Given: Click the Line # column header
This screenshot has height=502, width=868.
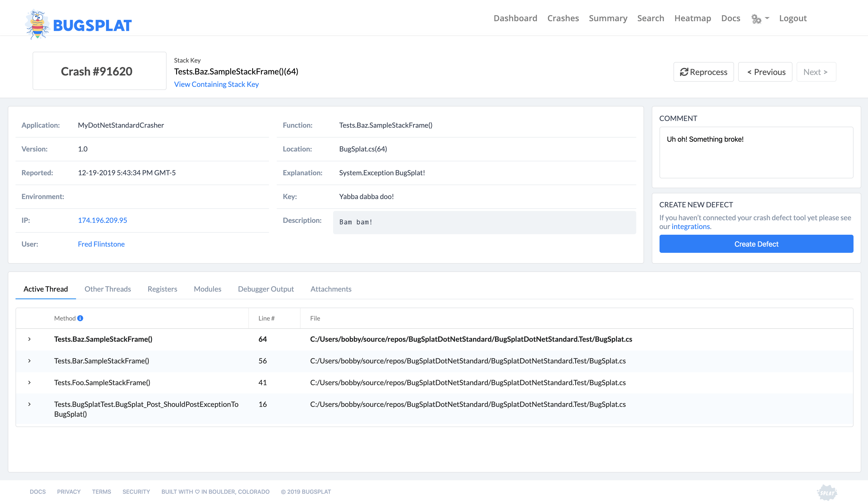Looking at the screenshot, I should coord(266,318).
